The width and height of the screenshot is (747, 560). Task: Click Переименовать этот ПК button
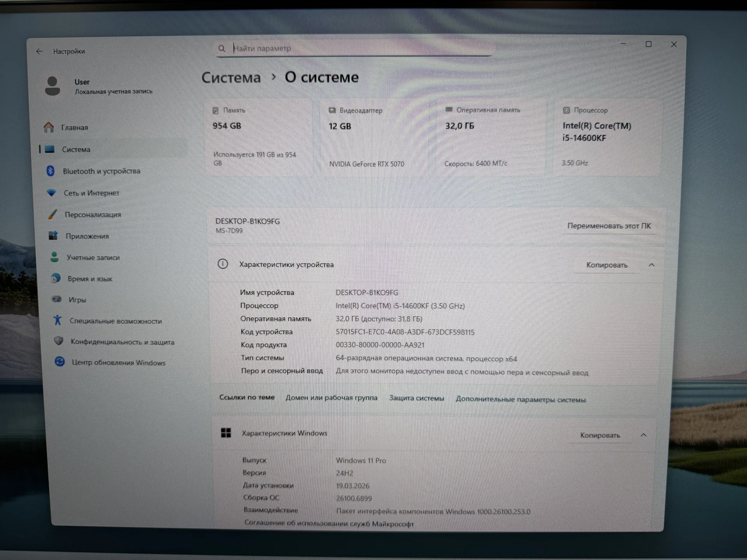coord(609,226)
